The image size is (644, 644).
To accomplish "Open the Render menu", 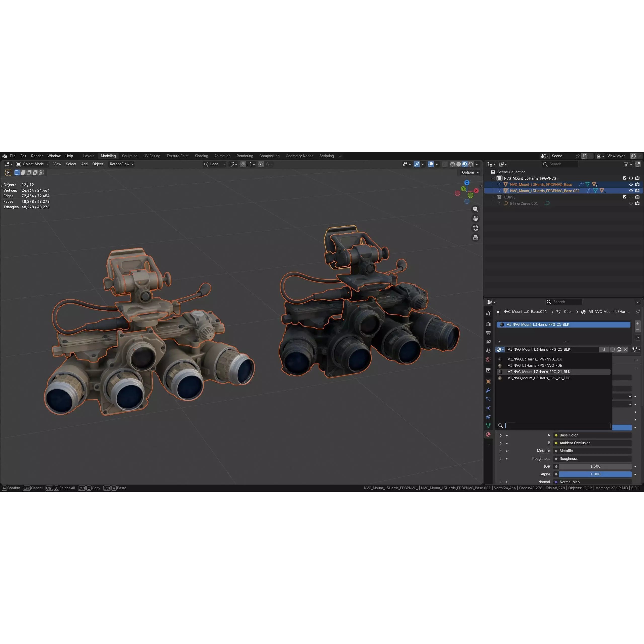I will (x=37, y=156).
